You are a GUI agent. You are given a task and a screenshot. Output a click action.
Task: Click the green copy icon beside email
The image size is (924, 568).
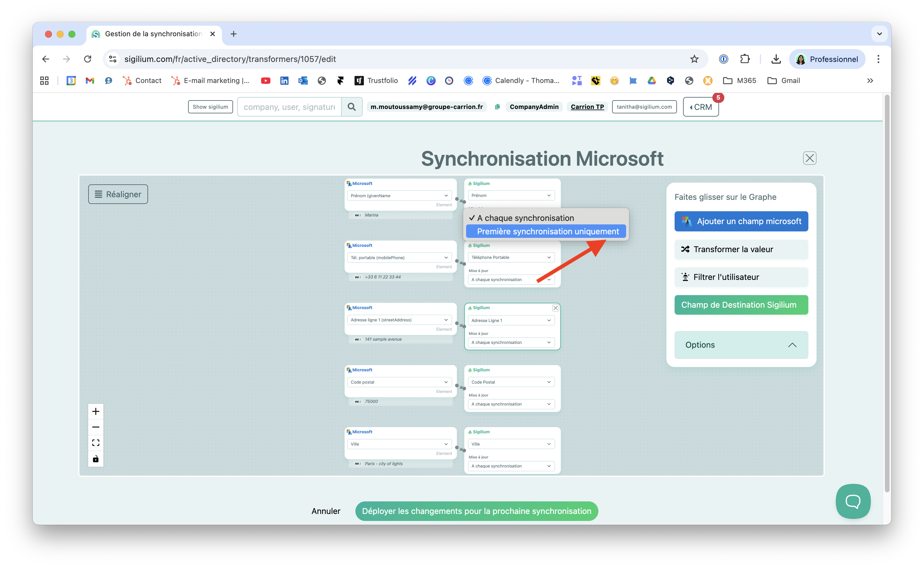(x=497, y=107)
